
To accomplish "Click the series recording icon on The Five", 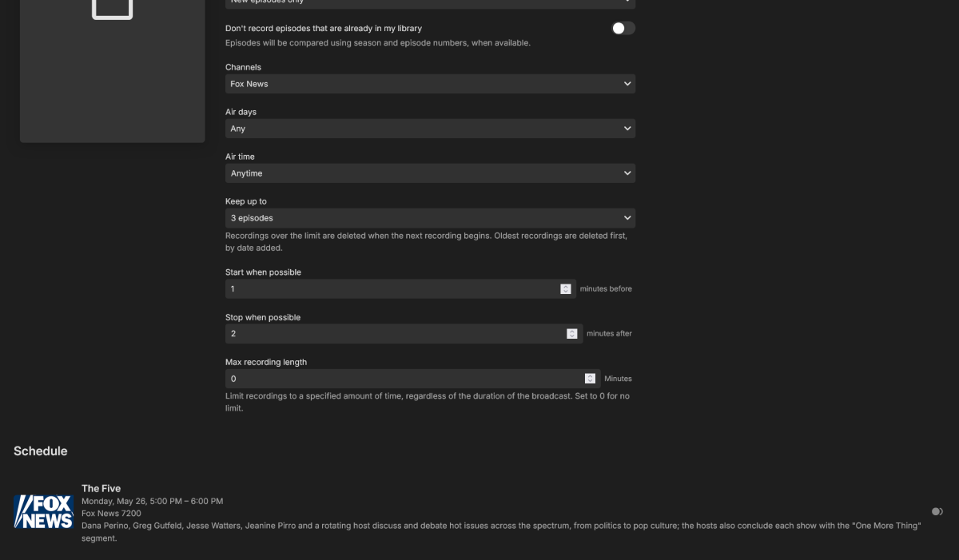I will pyautogui.click(x=937, y=511).
